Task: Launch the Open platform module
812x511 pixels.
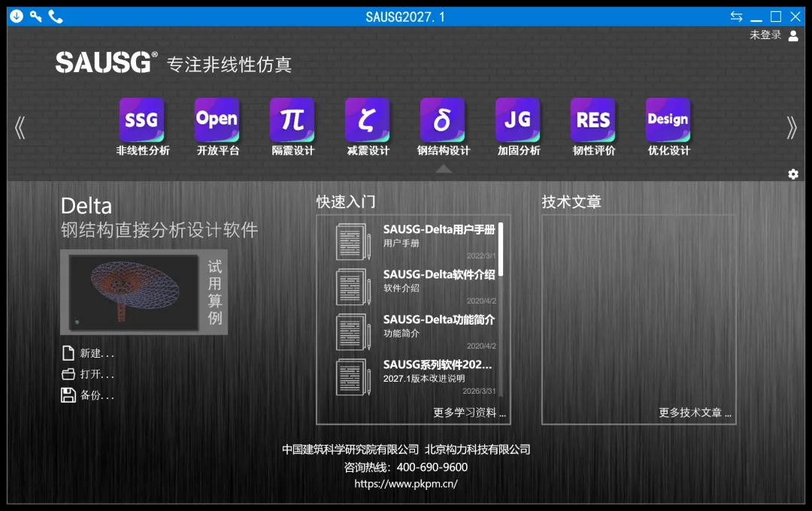Action: (x=217, y=119)
